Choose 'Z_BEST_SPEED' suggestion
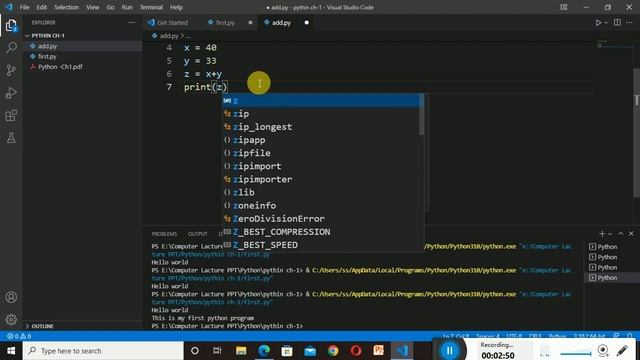This screenshot has height=360, width=640. pyautogui.click(x=321, y=244)
